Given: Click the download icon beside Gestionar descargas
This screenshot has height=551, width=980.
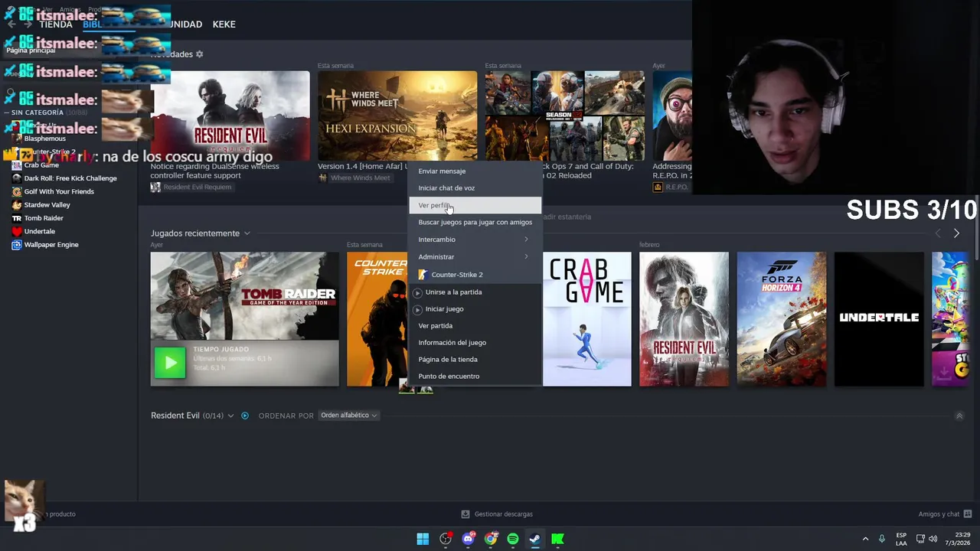Looking at the screenshot, I should (x=465, y=514).
